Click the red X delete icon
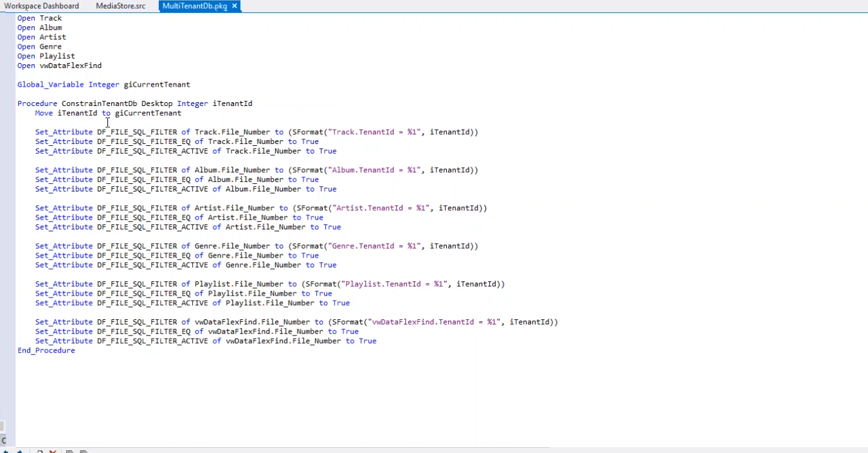 tap(53, 451)
